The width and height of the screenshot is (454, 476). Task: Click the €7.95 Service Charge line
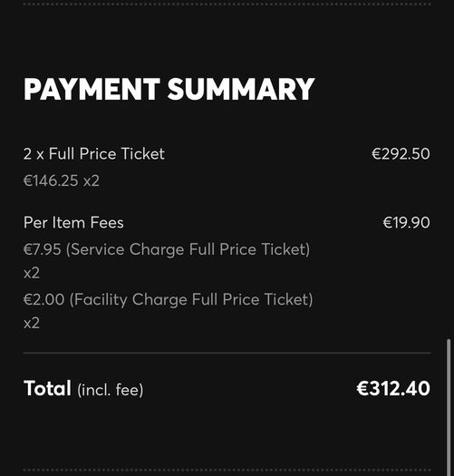tap(167, 249)
